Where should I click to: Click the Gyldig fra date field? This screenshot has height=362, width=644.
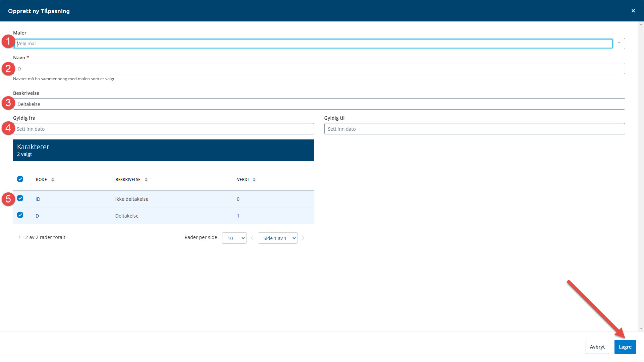pos(164,129)
